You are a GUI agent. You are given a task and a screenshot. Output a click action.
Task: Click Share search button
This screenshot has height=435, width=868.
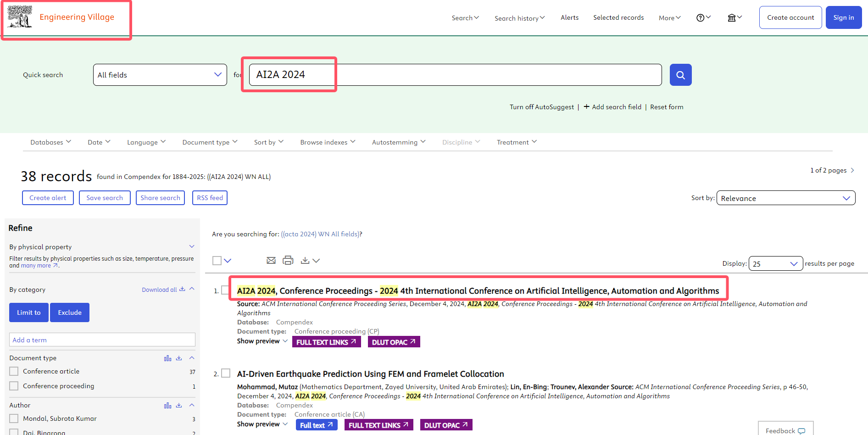click(160, 198)
